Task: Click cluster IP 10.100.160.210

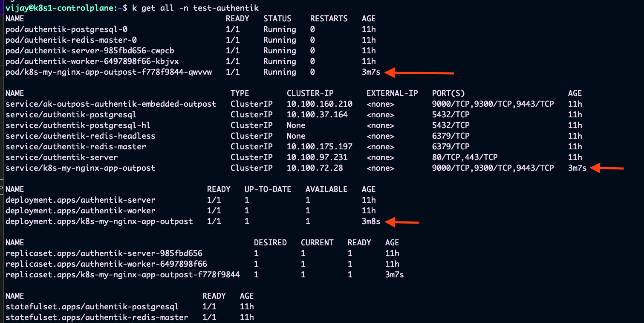Action: click(320, 104)
